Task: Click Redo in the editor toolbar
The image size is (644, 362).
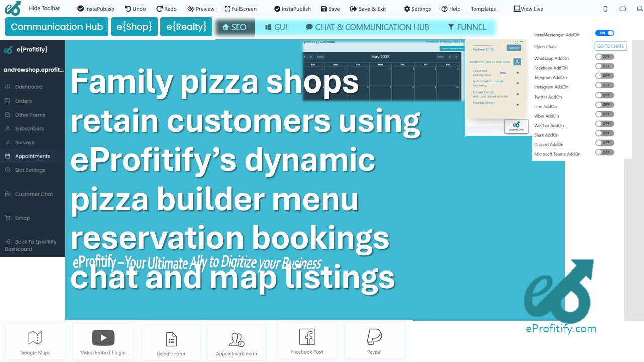Action: pyautogui.click(x=167, y=9)
